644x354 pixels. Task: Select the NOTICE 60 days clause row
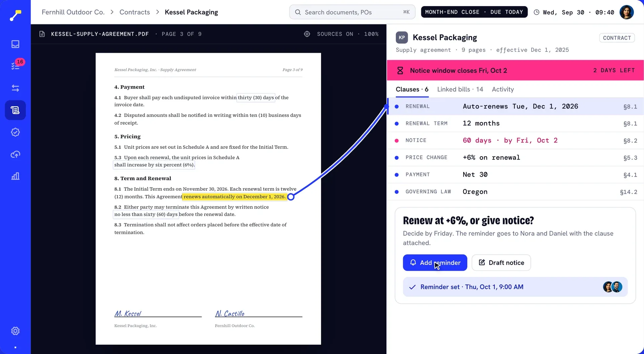pos(516,140)
